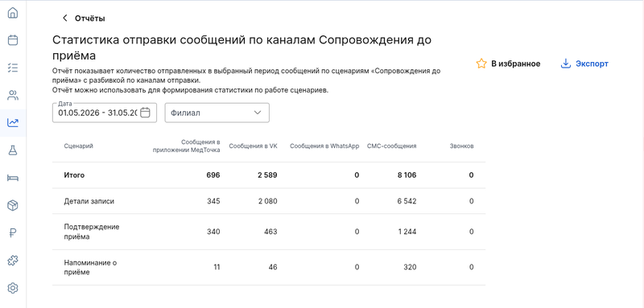This screenshot has width=644, height=308.
Task: Click the Сообщения в WhatsApp column header
Action: tap(324, 146)
